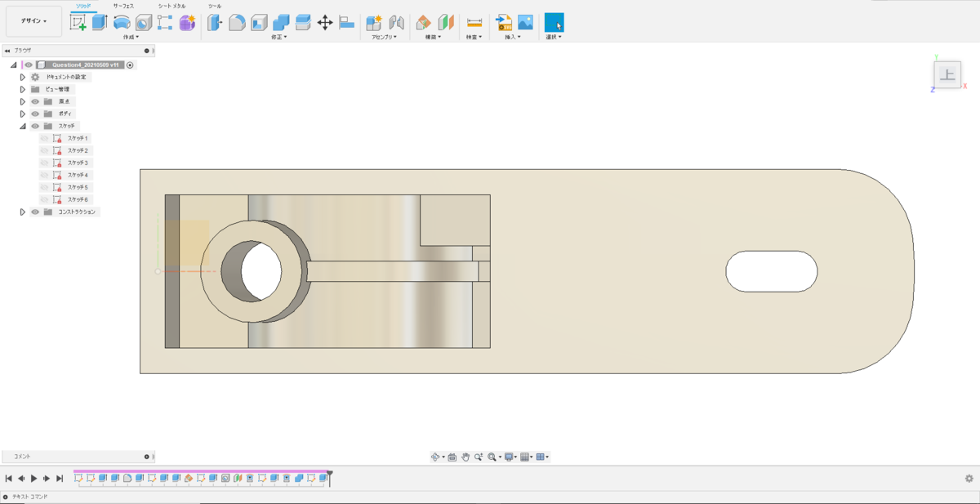980x504 pixels.
Task: Expand the 原点 folder node
Action: [23, 101]
